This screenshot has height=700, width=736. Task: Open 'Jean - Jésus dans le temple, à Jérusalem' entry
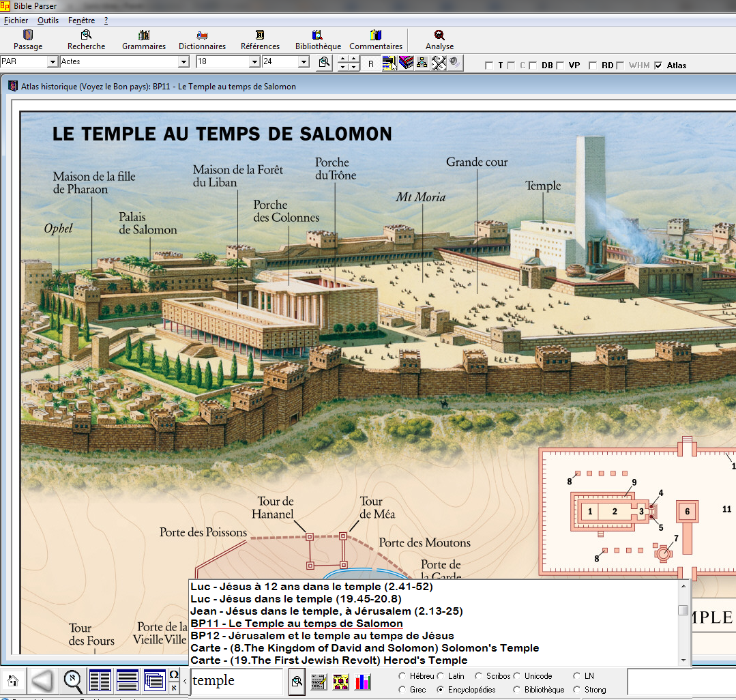click(327, 611)
